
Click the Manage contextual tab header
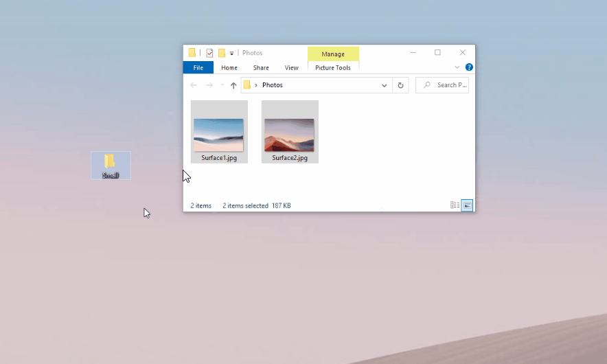333,54
